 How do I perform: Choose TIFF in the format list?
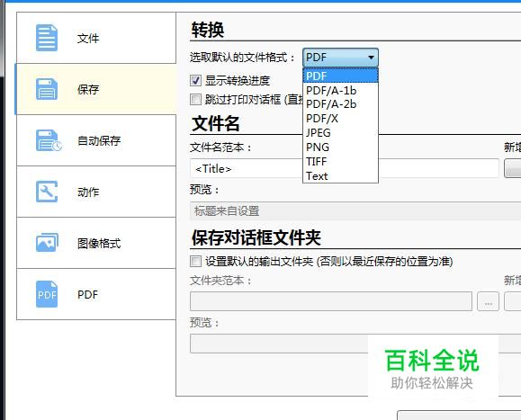click(x=340, y=162)
